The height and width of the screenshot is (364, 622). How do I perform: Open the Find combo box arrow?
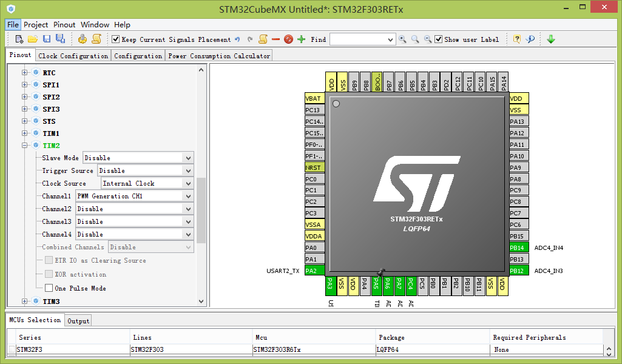coord(390,39)
